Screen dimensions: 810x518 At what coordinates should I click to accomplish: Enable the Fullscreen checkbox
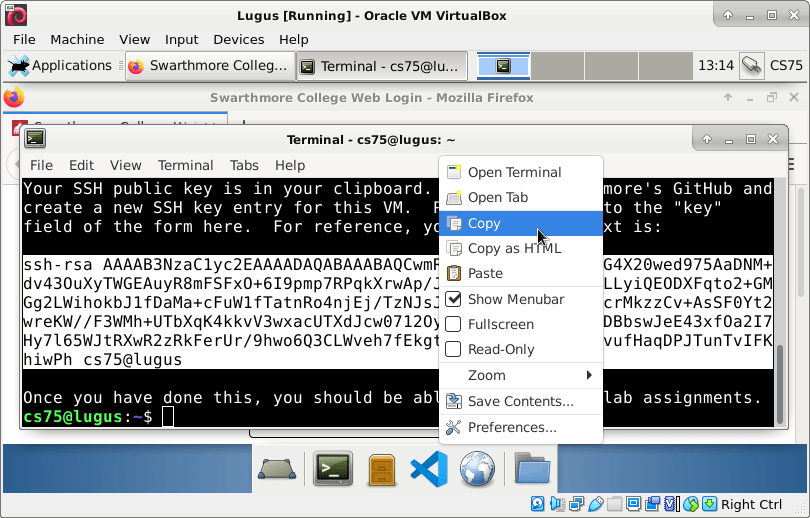[453, 324]
